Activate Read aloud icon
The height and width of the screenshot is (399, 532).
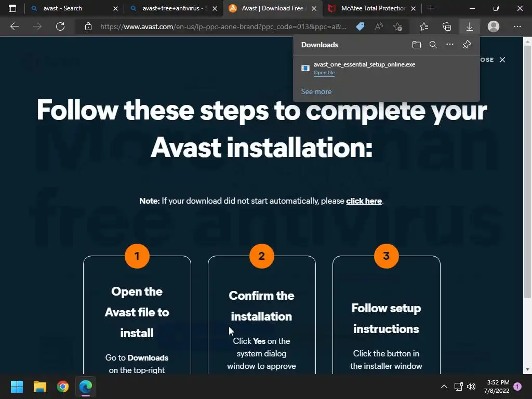[379, 26]
